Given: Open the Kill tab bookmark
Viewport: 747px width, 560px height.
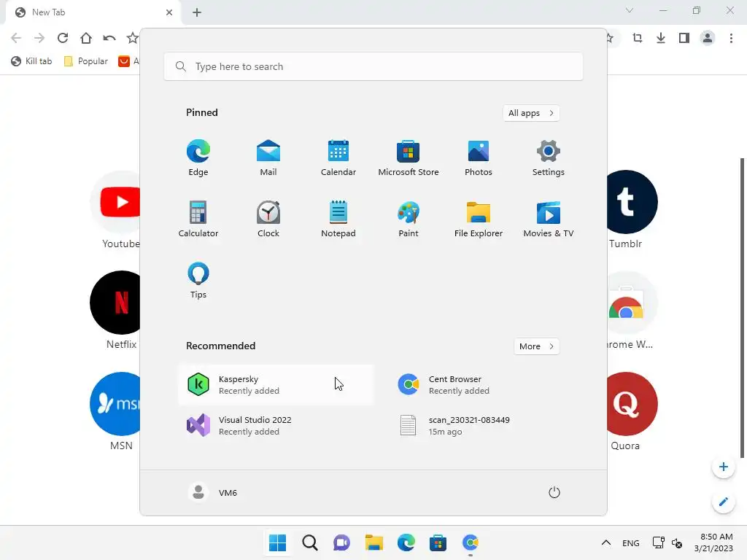Looking at the screenshot, I should click(x=31, y=61).
